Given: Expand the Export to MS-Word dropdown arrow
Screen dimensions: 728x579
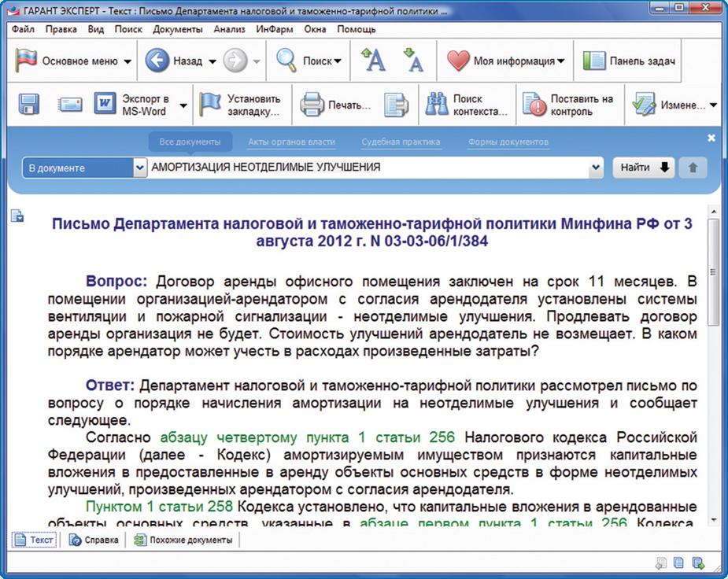Looking at the screenshot, I should pyautogui.click(x=183, y=105).
